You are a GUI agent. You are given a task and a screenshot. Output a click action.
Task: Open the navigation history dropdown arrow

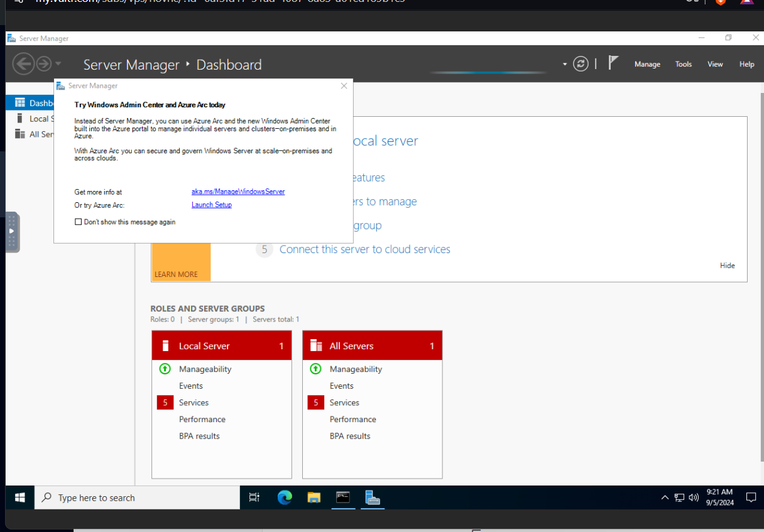point(58,64)
